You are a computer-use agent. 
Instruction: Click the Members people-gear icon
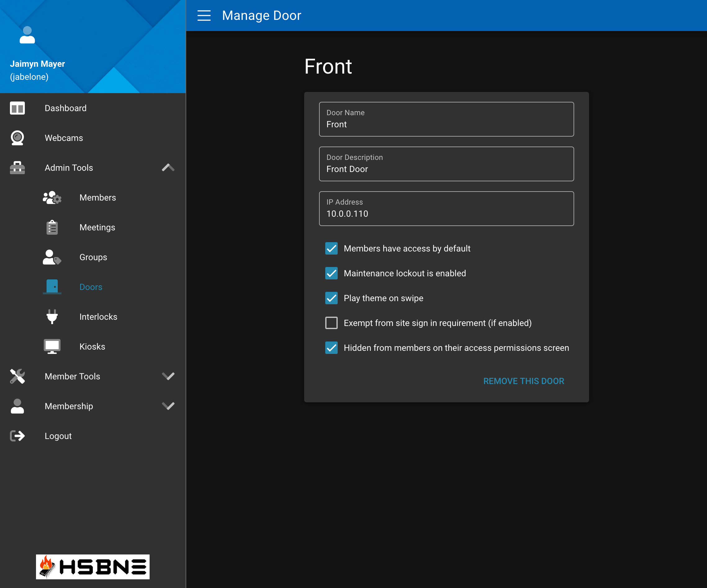click(x=52, y=198)
